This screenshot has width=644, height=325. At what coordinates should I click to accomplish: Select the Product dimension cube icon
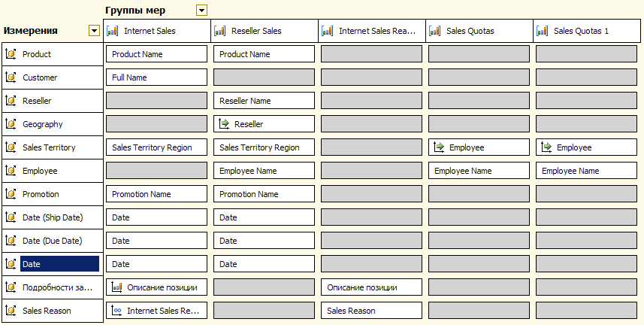pos(11,54)
